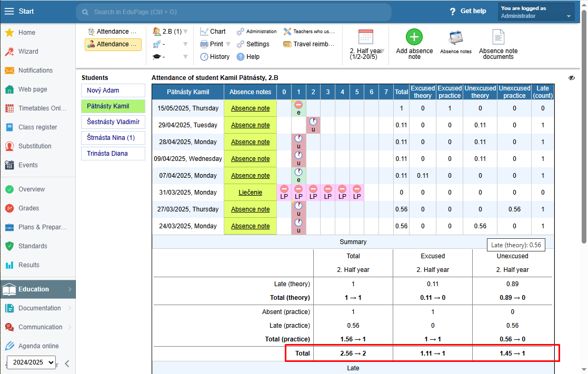
Task: Click the Get help question icon
Action: coord(452,12)
